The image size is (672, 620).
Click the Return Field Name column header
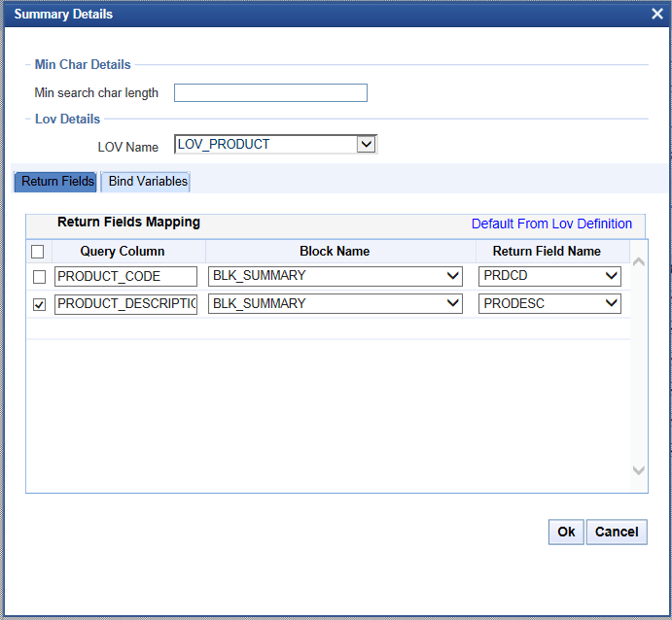[x=547, y=251]
